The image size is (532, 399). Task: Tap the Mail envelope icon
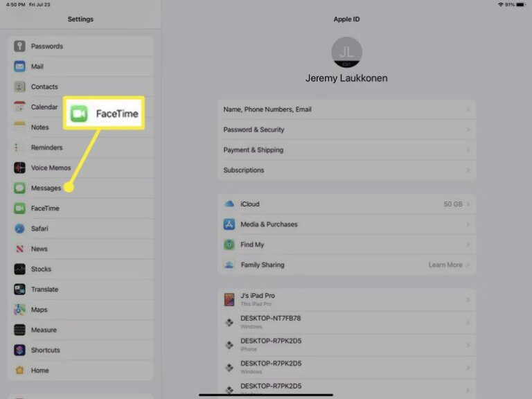(x=19, y=66)
